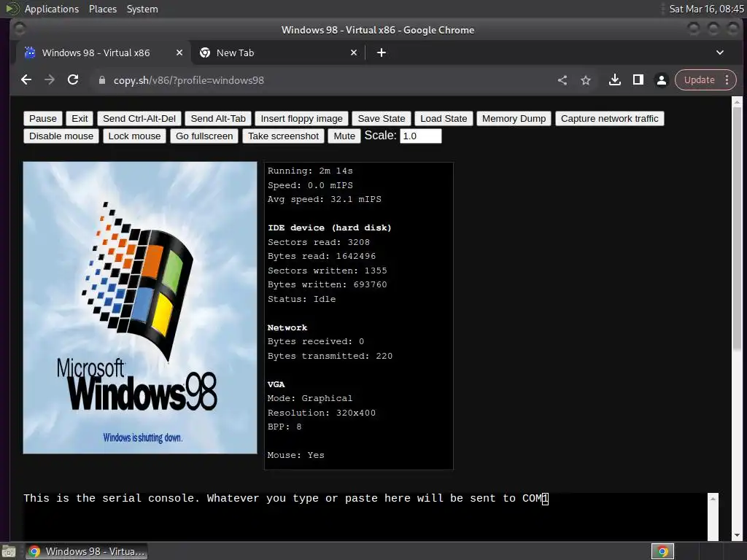Click the page vertical scrollbar
This screenshot has height=560, width=747.
pos(737,228)
